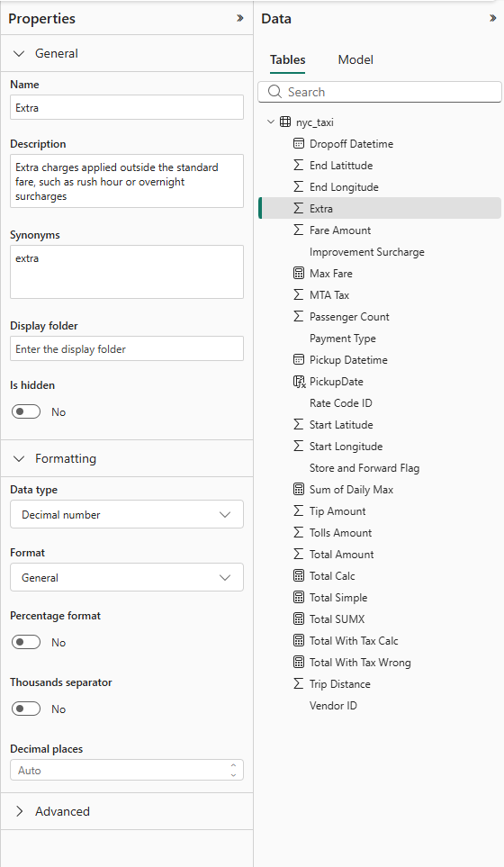Collapse the nyc_taxi table tree
The image size is (504, 867).
[271, 122]
